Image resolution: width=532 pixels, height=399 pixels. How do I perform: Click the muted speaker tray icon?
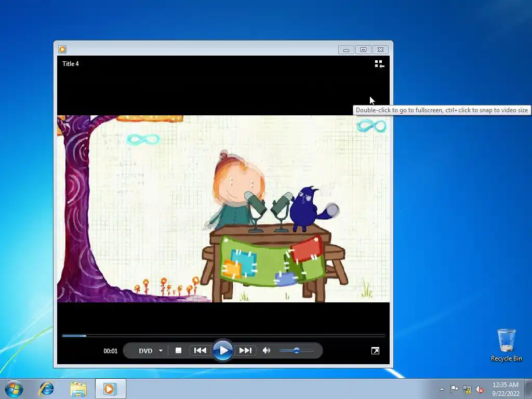pyautogui.click(x=480, y=390)
